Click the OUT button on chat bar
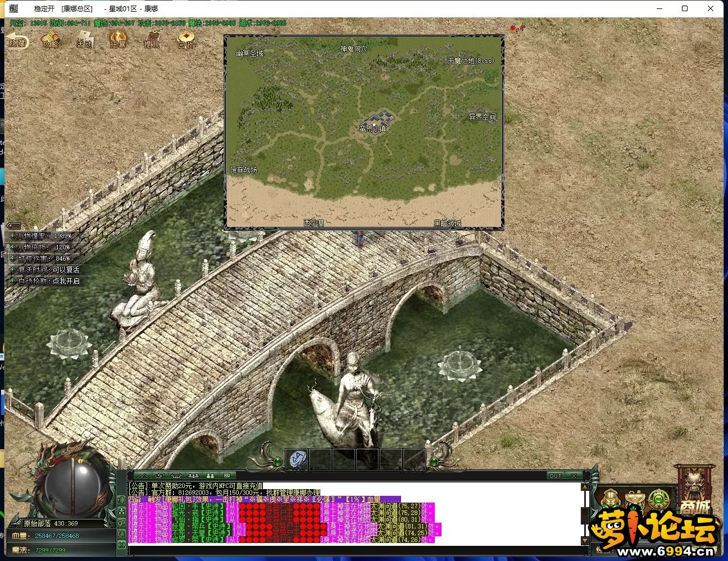Screen dimensions: 728x561 pyautogui.click(x=556, y=476)
